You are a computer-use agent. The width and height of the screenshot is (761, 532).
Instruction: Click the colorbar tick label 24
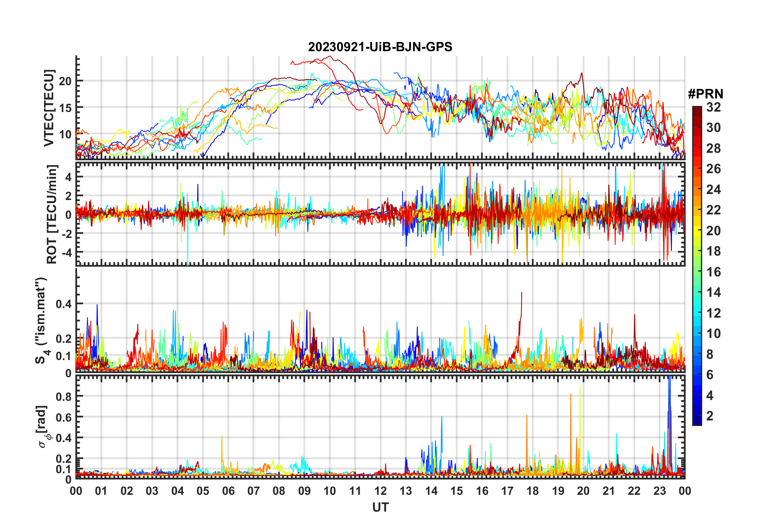coord(713,190)
